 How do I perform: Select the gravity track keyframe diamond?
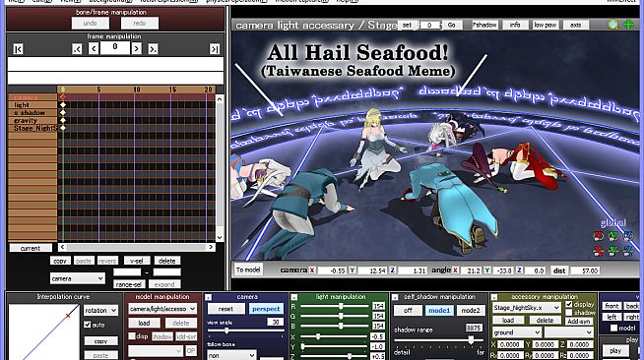coord(63,120)
